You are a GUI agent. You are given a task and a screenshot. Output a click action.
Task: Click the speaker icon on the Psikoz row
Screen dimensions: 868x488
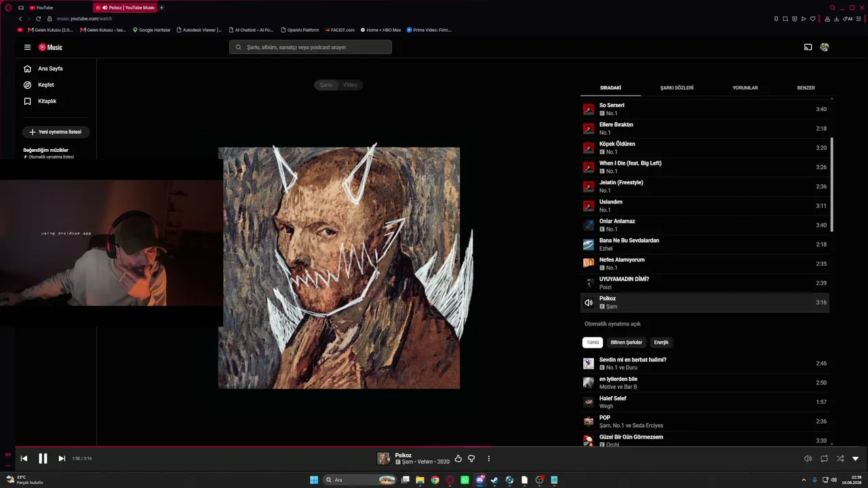pos(589,302)
